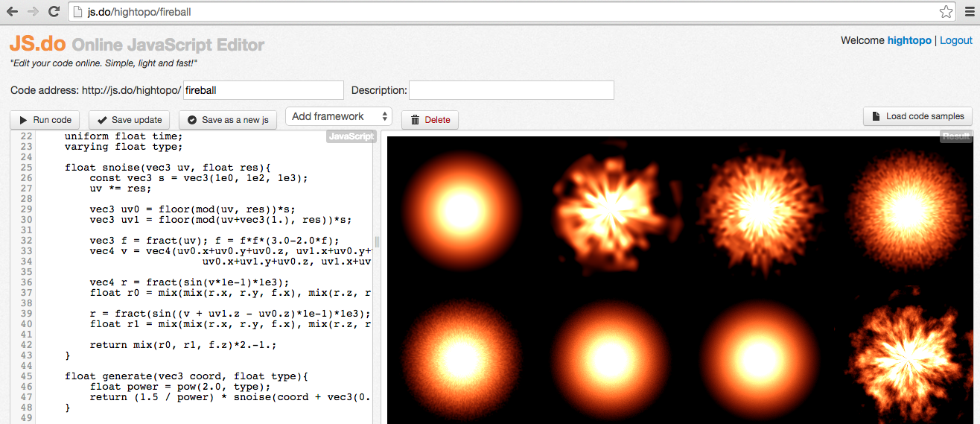
Task: Click line 'const vec3 s = vec3(1e0, 1e2, 1e3);'
Action: pos(199,178)
